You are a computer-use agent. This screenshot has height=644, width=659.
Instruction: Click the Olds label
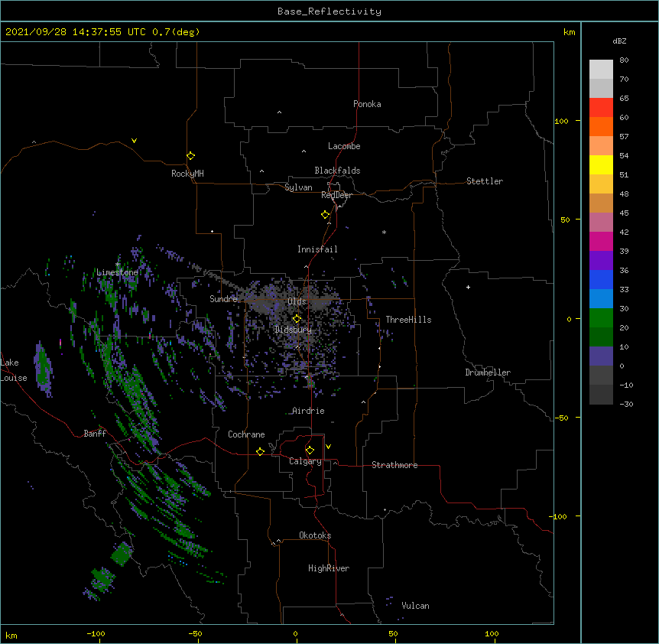(297, 301)
